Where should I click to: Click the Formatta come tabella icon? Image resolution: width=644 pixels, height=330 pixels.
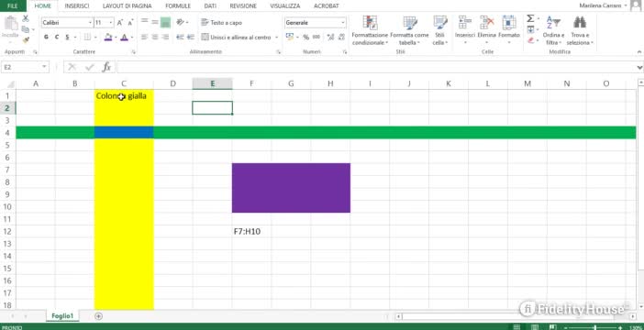tap(409, 23)
